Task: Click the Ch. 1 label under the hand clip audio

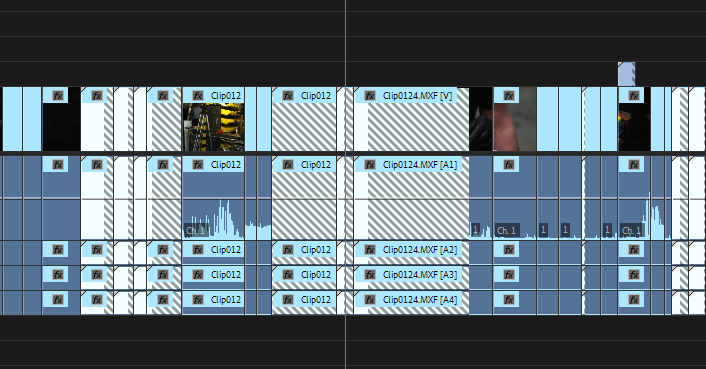Action: [x=507, y=230]
